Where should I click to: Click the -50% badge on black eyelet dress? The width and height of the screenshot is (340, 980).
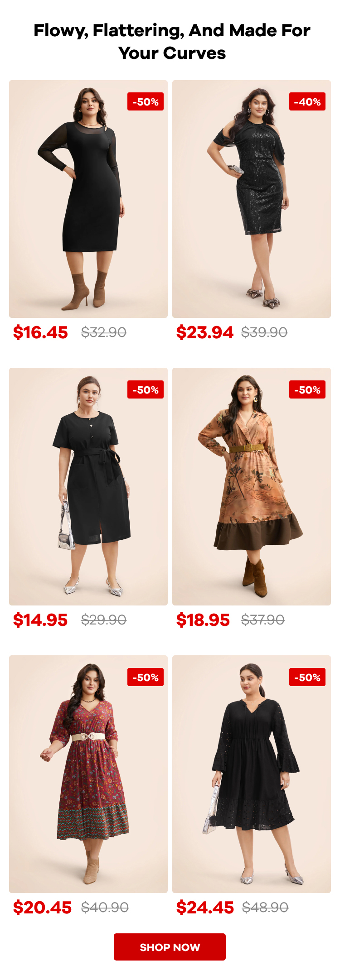(x=307, y=677)
